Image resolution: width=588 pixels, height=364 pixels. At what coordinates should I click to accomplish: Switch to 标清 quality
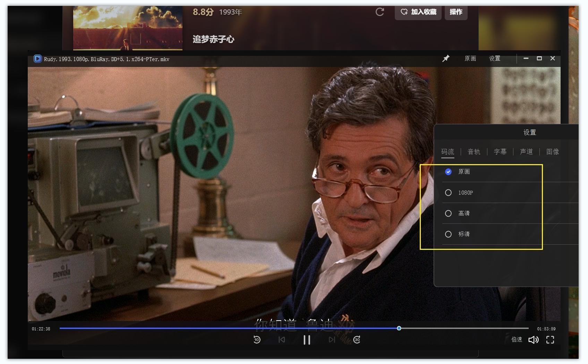448,234
